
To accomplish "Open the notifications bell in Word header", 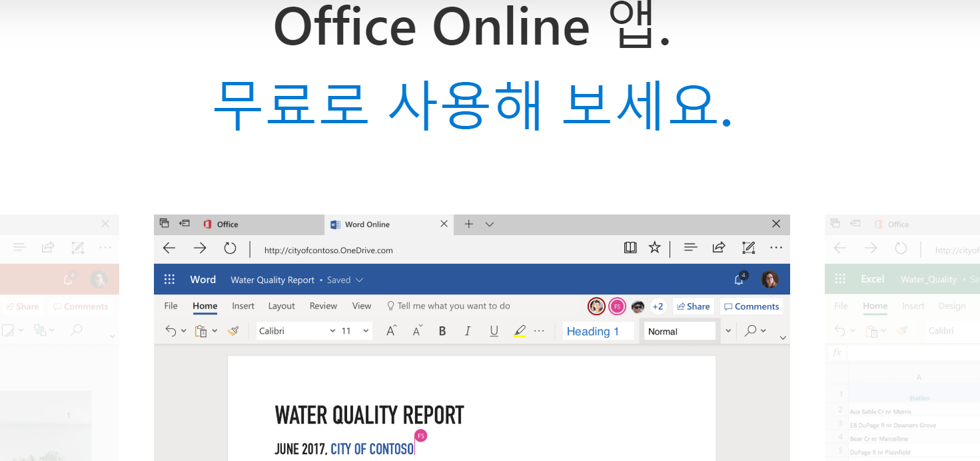I will [x=739, y=280].
